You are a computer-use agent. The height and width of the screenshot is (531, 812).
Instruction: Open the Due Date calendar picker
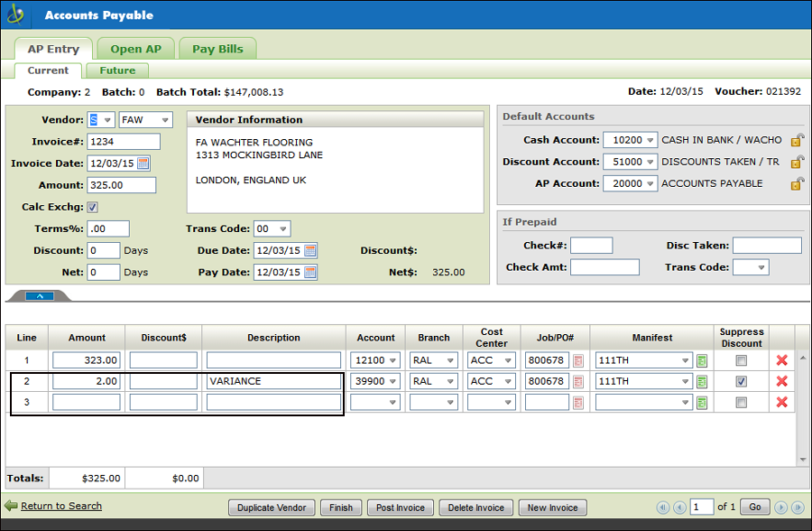pyautogui.click(x=310, y=250)
